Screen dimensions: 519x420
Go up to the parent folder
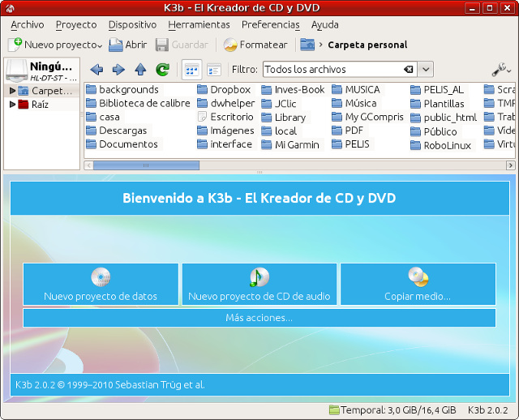140,70
